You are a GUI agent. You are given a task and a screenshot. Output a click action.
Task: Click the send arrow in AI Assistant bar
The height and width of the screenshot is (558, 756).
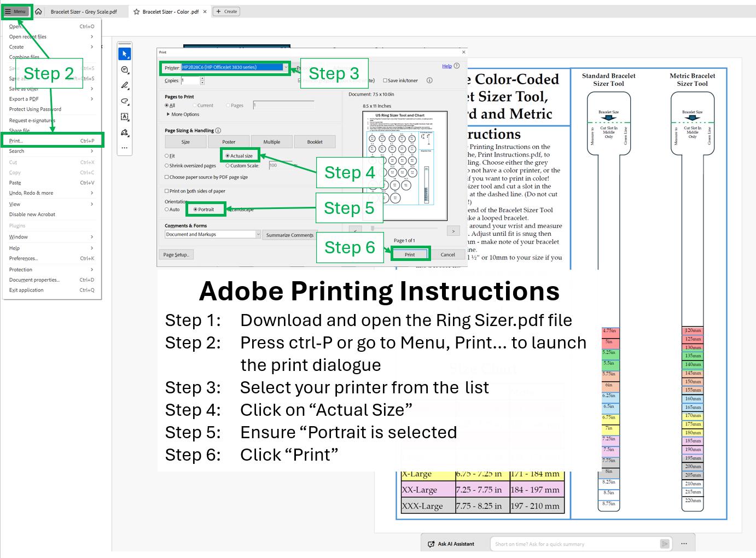tap(665, 544)
